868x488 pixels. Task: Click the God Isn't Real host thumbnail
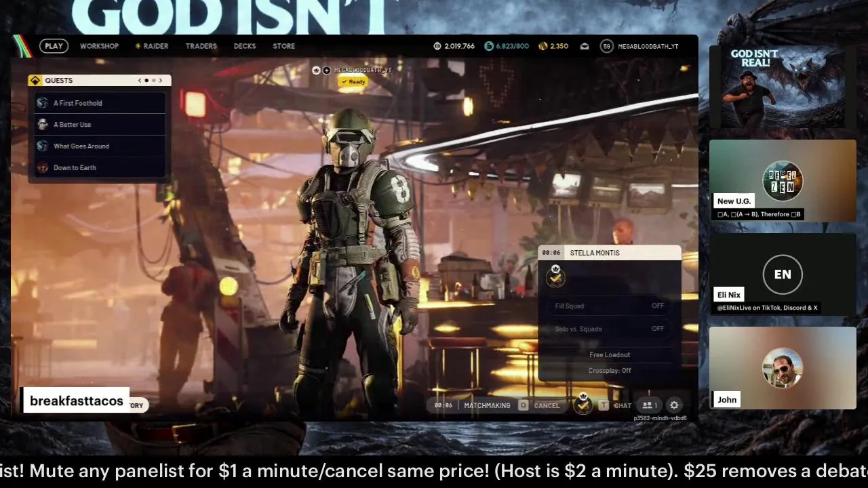click(783, 87)
